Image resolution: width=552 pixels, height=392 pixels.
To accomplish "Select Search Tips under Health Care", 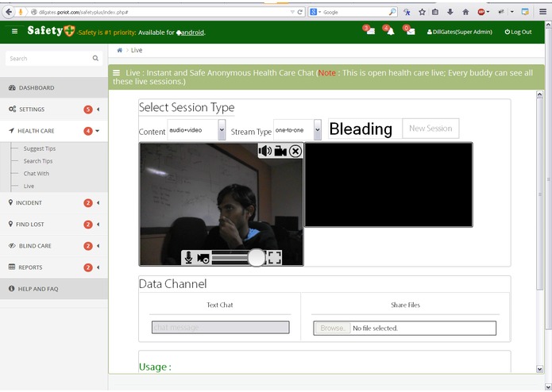I will [x=38, y=161].
